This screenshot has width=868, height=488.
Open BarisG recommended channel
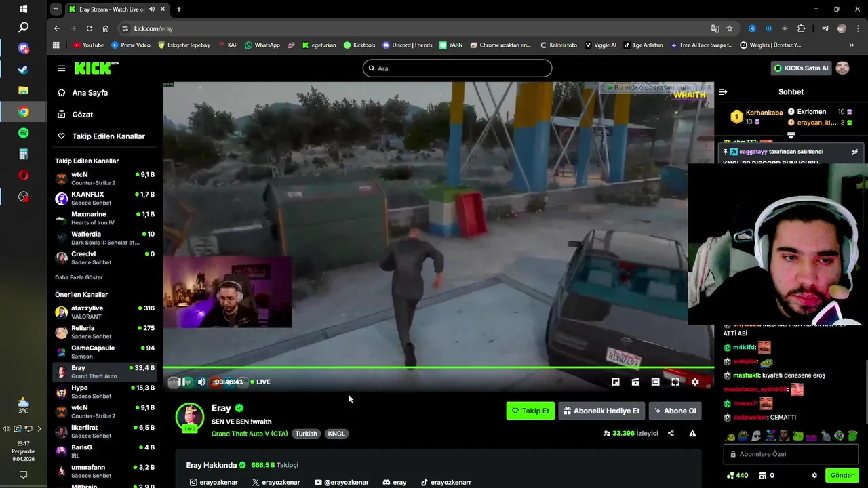105,451
